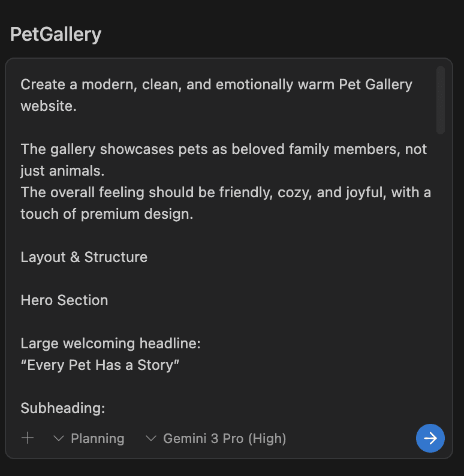Click the PetGallery title heading

click(56, 34)
